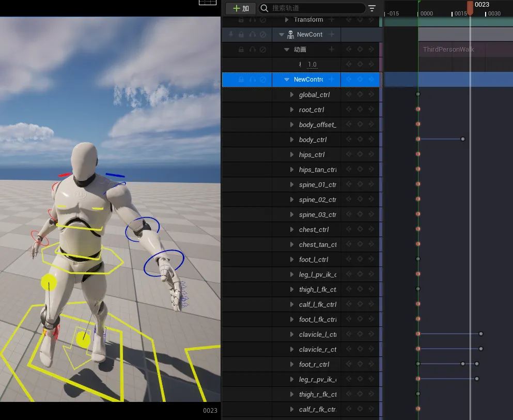
Task: Select the spine_02_ctrl track row
Action: coord(317,199)
